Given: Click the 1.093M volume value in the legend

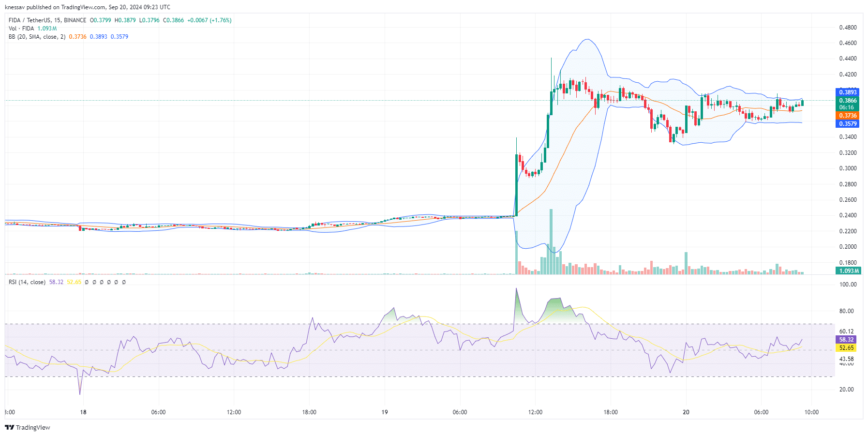Looking at the screenshot, I should (x=47, y=29).
